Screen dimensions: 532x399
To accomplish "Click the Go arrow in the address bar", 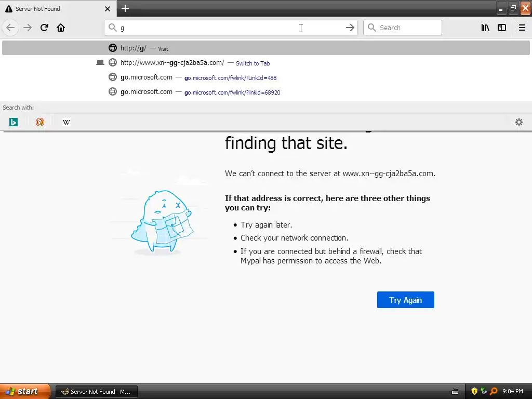I will click(350, 28).
